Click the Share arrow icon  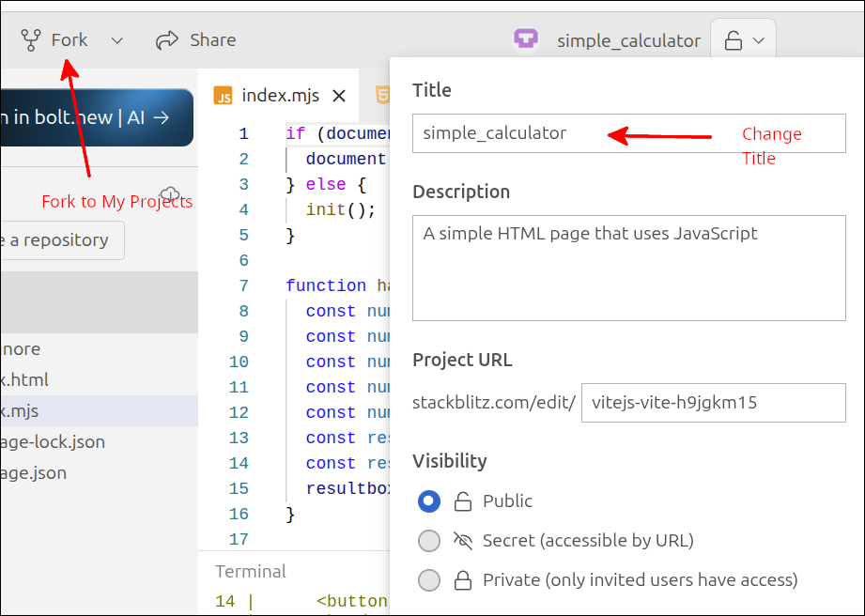coord(167,40)
